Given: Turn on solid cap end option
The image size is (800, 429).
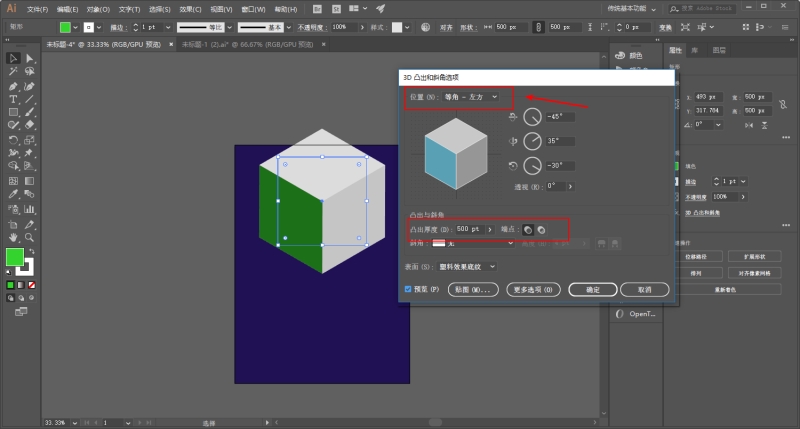Looking at the screenshot, I should point(528,230).
